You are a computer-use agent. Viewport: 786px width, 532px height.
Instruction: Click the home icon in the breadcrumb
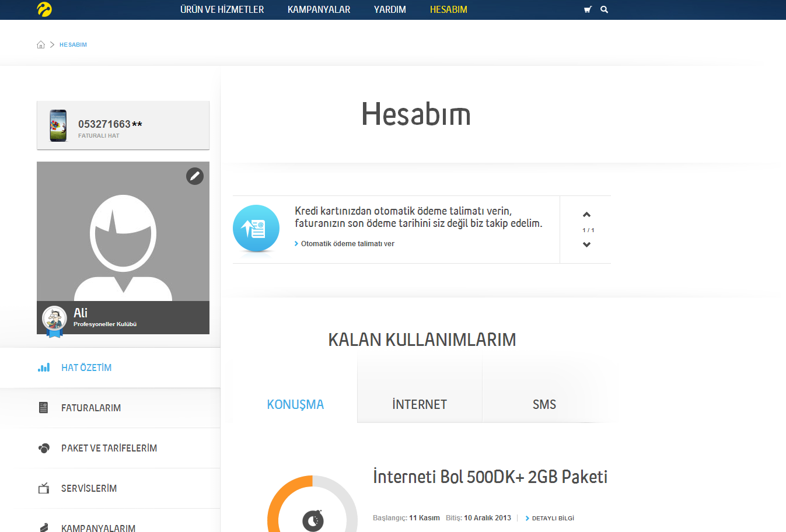point(41,44)
